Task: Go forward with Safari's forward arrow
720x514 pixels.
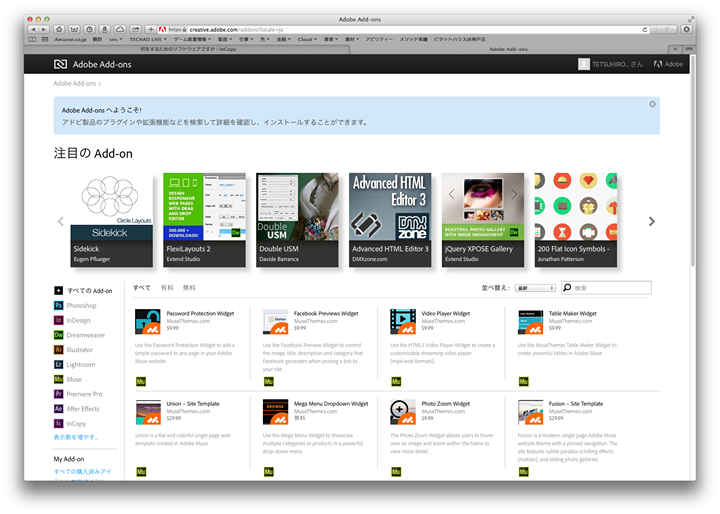Action: point(44,29)
